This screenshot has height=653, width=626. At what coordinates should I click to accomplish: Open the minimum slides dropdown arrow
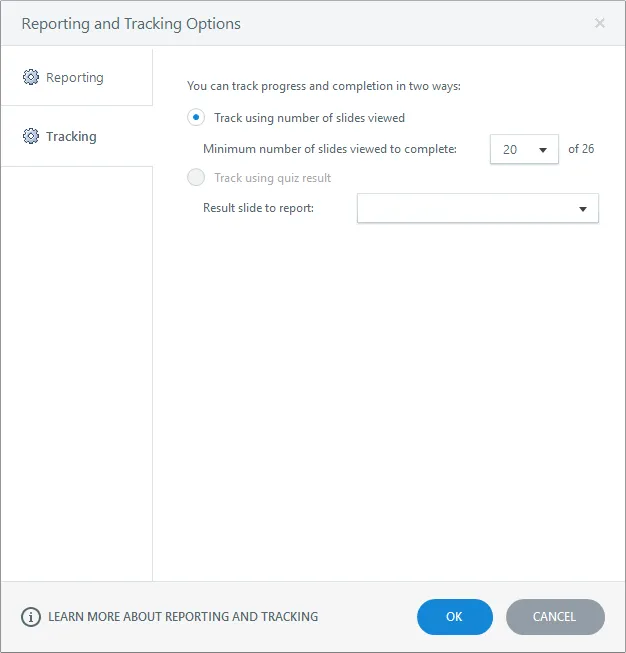pos(543,150)
